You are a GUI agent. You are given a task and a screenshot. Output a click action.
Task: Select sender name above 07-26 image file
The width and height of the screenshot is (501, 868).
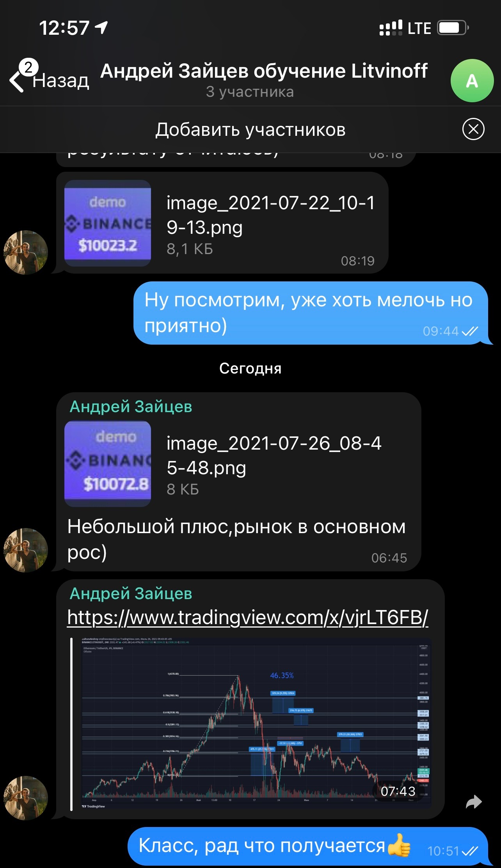pos(131,407)
